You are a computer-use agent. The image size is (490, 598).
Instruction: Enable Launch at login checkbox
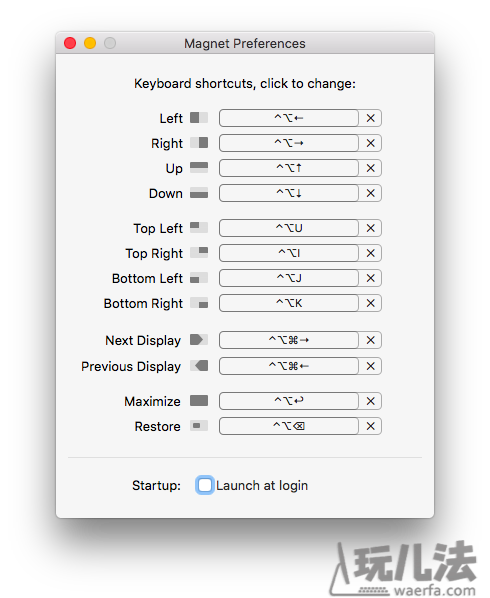point(205,485)
